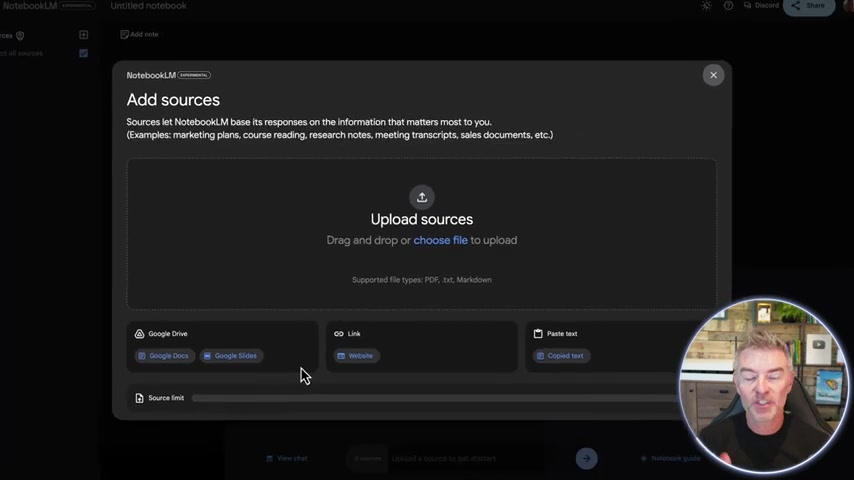
Task: Toggle the brightness theme icon in header
Action: 706,5
